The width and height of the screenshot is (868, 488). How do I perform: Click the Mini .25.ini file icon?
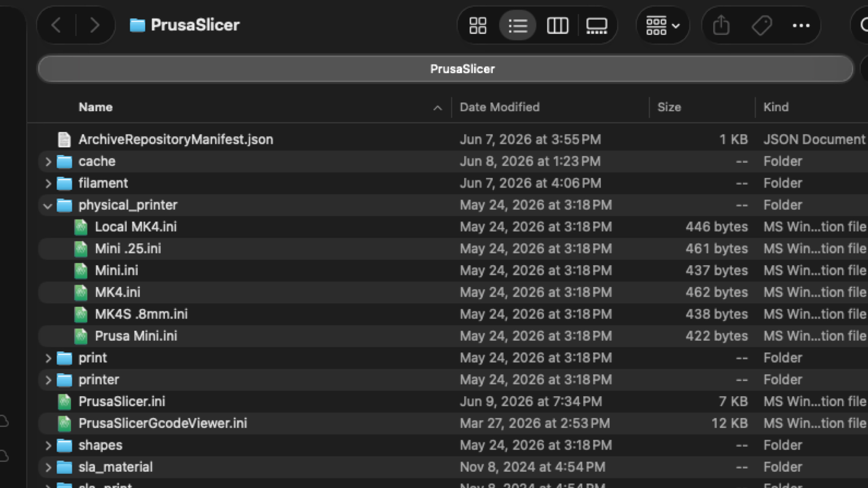[81, 249]
